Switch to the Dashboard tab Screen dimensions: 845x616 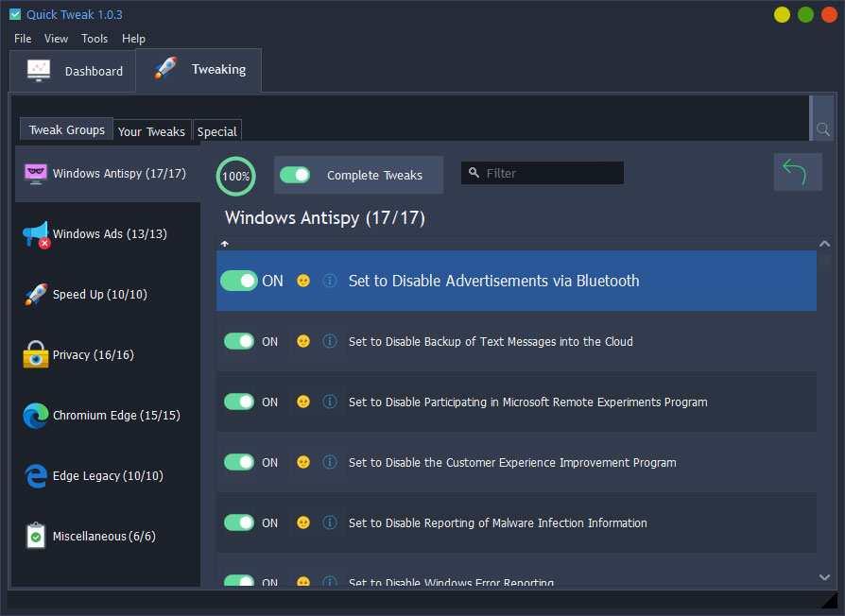click(x=75, y=71)
